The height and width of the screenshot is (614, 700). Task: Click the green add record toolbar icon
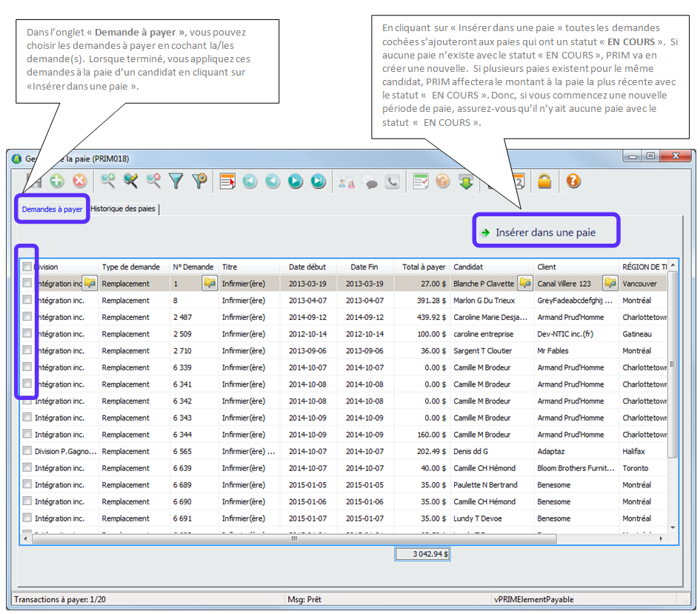point(57,181)
